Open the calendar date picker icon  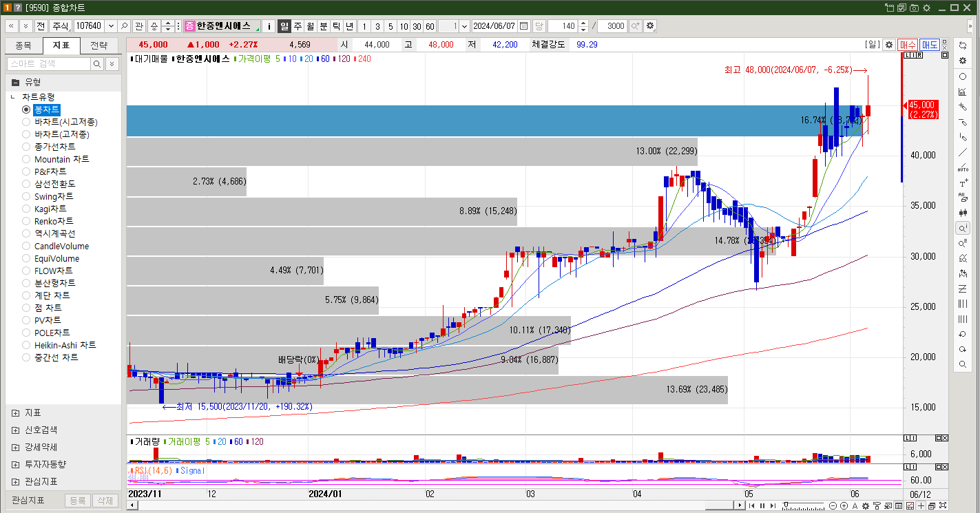click(524, 25)
